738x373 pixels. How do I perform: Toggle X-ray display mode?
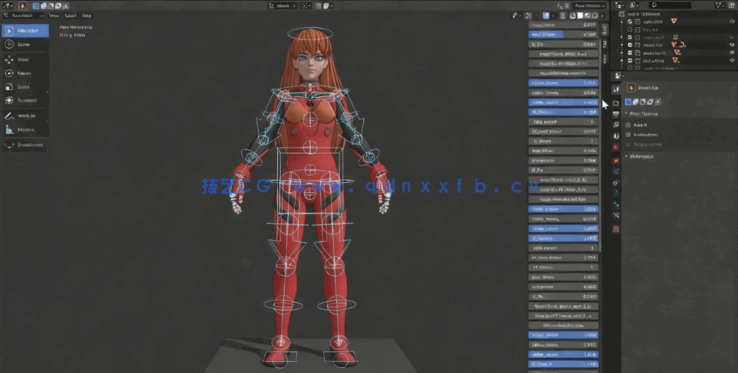point(562,16)
